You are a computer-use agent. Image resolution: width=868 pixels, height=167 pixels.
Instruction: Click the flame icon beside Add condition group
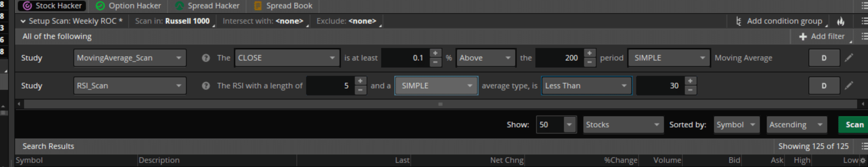[841, 21]
